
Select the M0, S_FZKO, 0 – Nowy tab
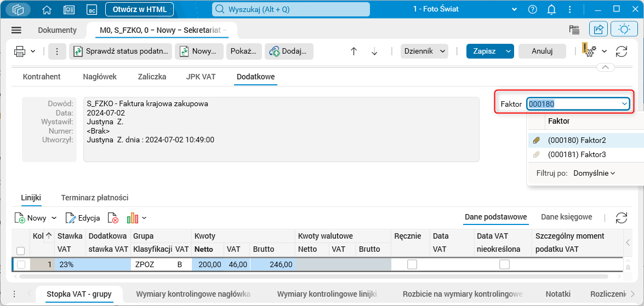[163, 30]
